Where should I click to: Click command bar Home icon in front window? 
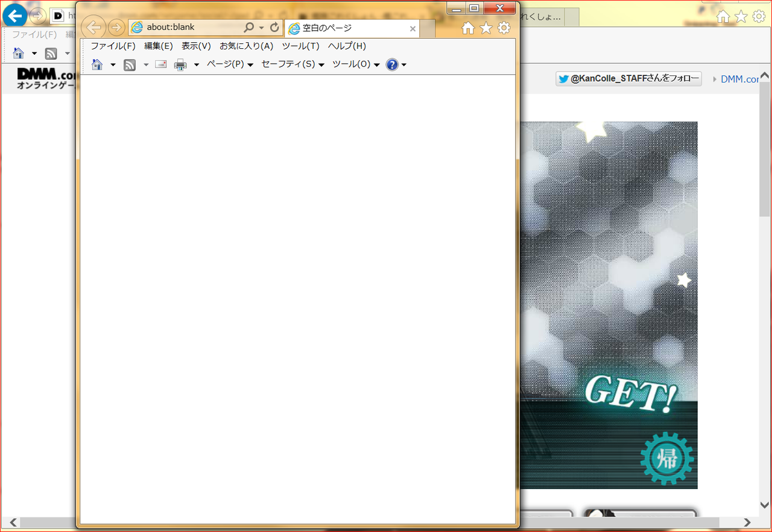point(97,65)
